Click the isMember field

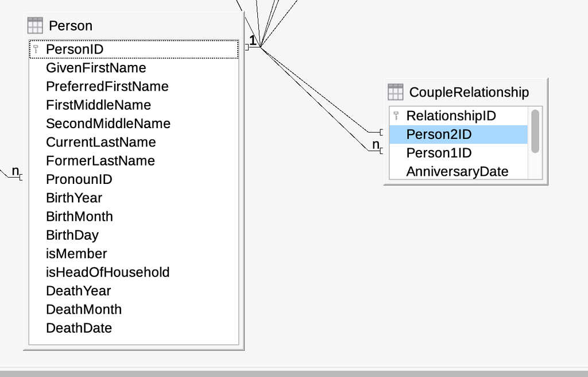tap(76, 253)
